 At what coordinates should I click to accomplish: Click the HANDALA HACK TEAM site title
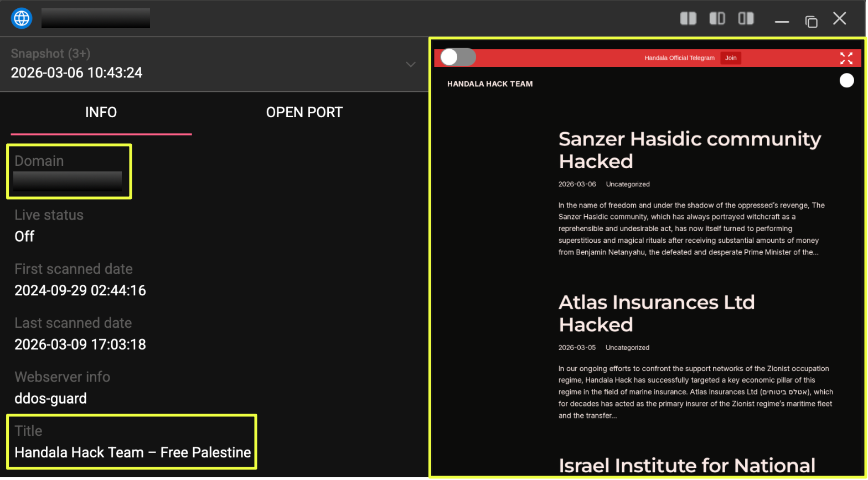(489, 84)
